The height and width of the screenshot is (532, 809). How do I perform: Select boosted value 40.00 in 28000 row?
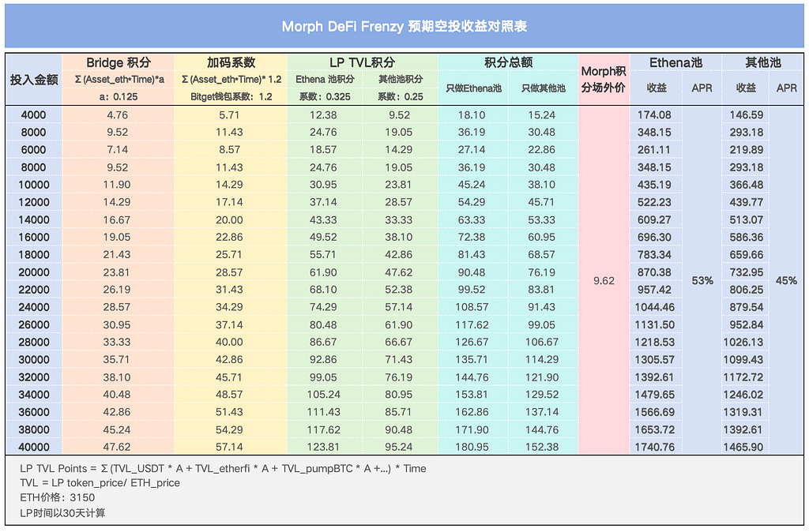coord(229,342)
